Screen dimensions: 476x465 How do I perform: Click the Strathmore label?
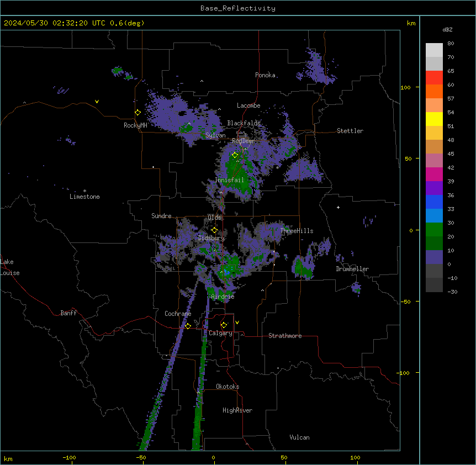(x=285, y=336)
